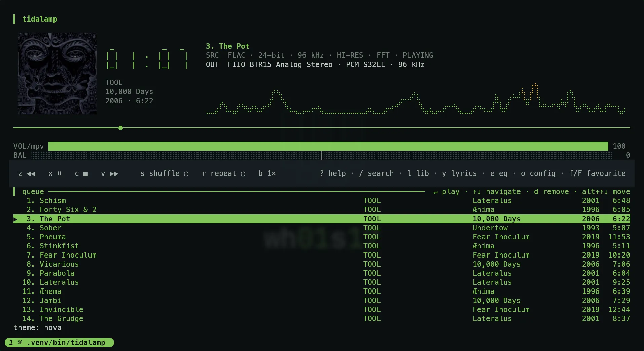
Task: Click the 10:20 duration of Fear Inoculum
Action: coord(619,255)
